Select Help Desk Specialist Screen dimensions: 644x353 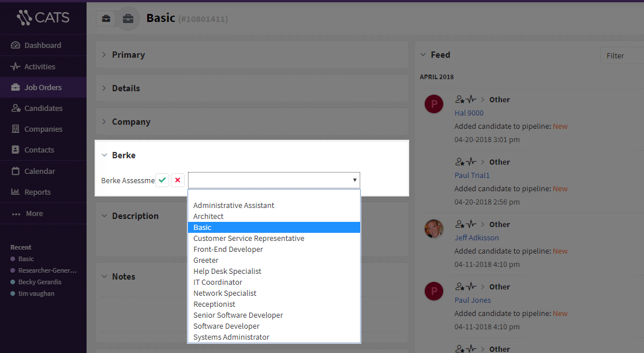coord(274,271)
